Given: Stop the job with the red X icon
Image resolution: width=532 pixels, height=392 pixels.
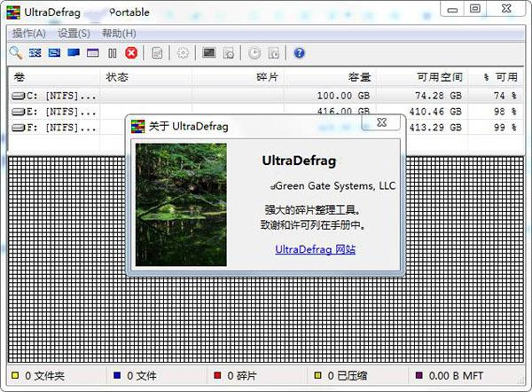Looking at the screenshot, I should tap(131, 53).
